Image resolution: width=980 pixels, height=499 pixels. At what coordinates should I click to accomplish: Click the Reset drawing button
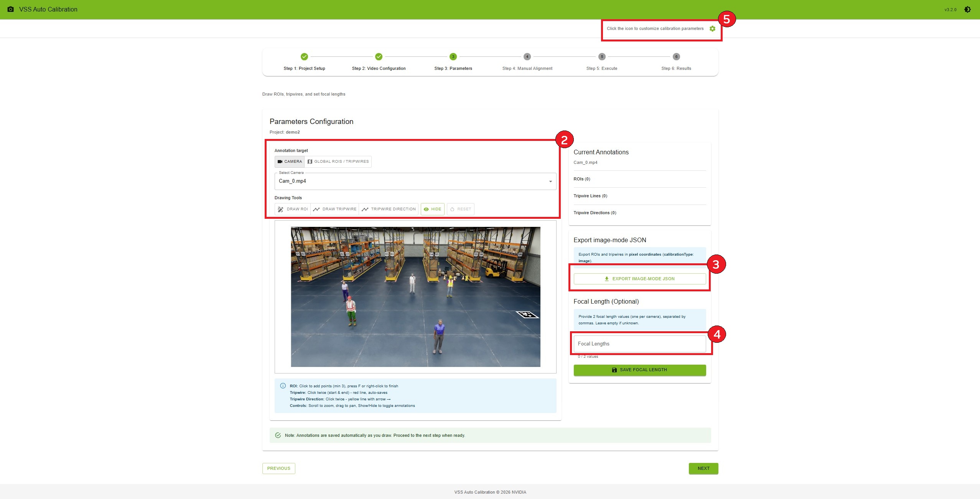460,209
